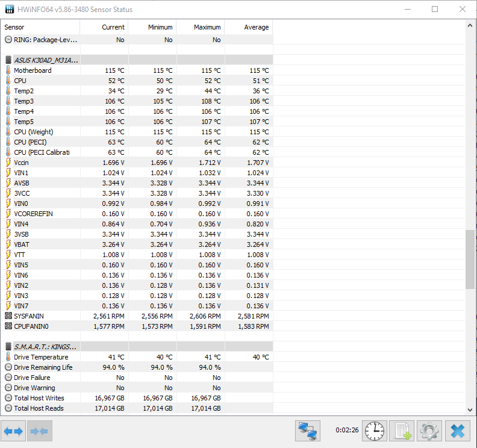Click the Average column header
477x448 pixels.
click(249, 27)
